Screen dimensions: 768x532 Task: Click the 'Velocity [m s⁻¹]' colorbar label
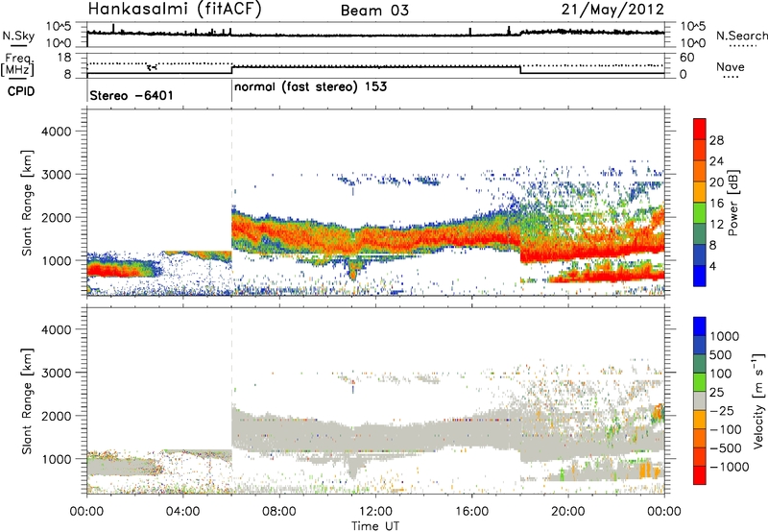[x=758, y=399]
